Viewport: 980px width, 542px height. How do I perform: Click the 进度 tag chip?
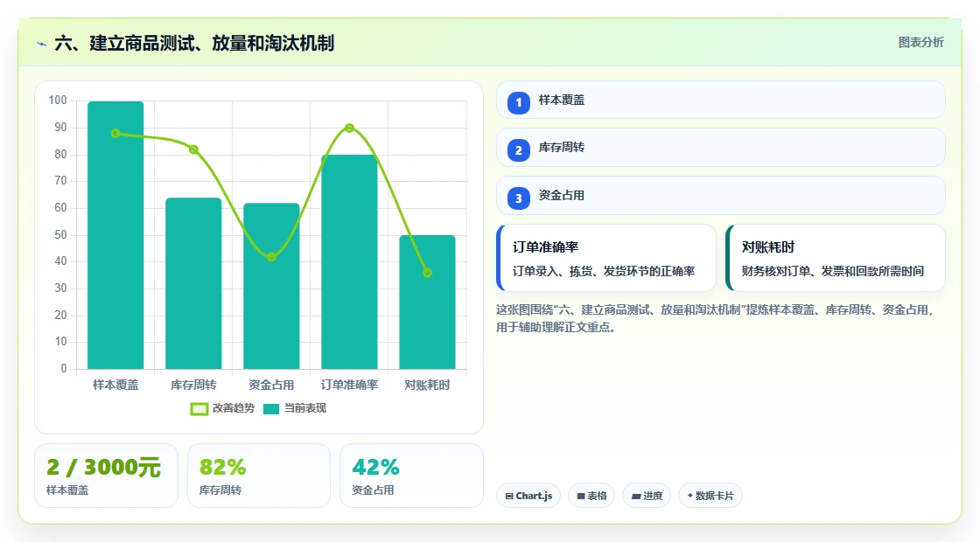647,496
